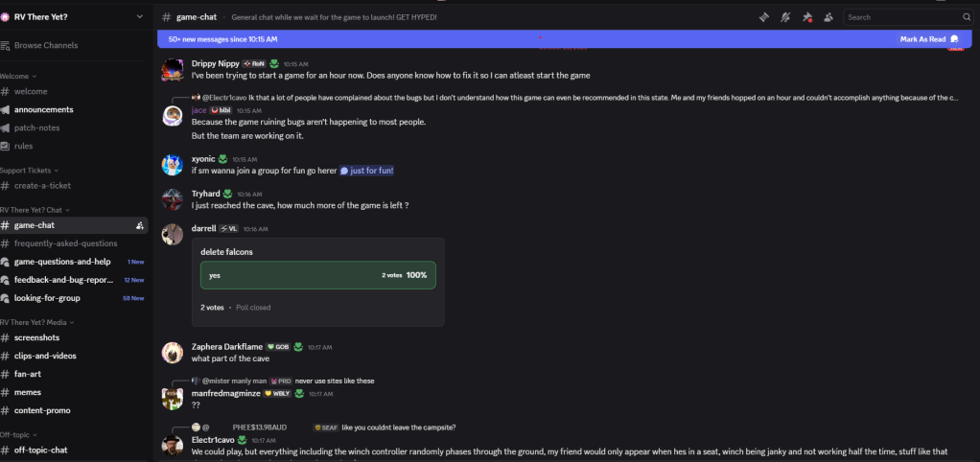Toggle the member list icon
Screen dimensions: 980x462
tap(828, 17)
